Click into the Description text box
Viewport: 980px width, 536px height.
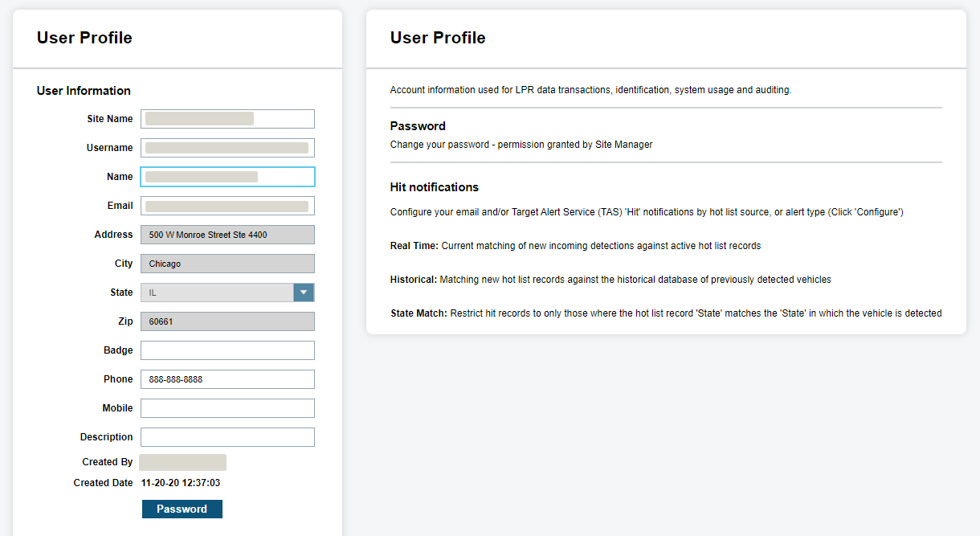tap(227, 437)
